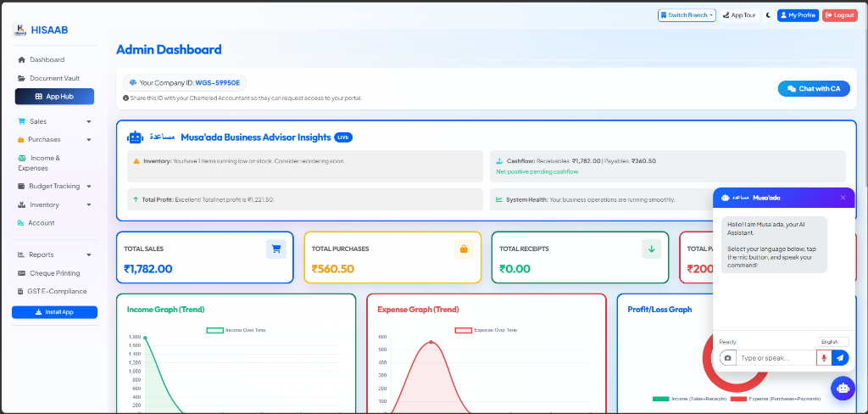Click the floating chatbot robot button

[843, 389]
